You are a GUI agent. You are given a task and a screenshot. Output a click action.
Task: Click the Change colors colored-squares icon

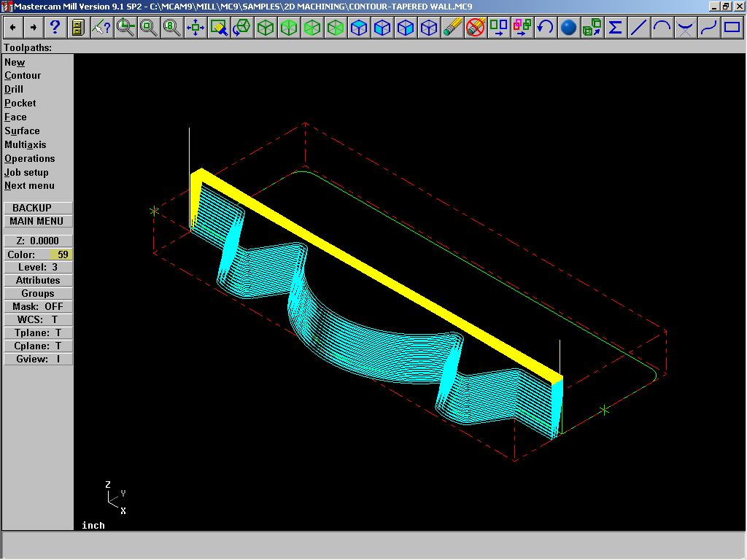(x=522, y=28)
